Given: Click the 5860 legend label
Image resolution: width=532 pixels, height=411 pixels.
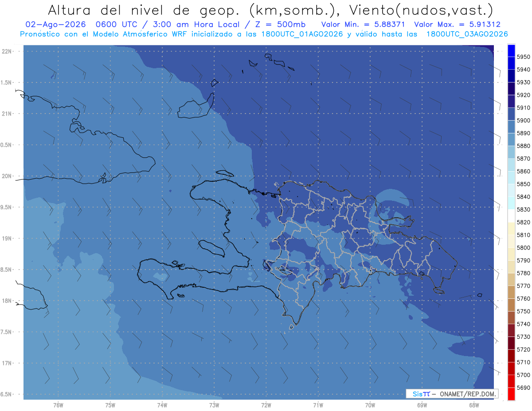Looking at the screenshot, I should point(524,171).
